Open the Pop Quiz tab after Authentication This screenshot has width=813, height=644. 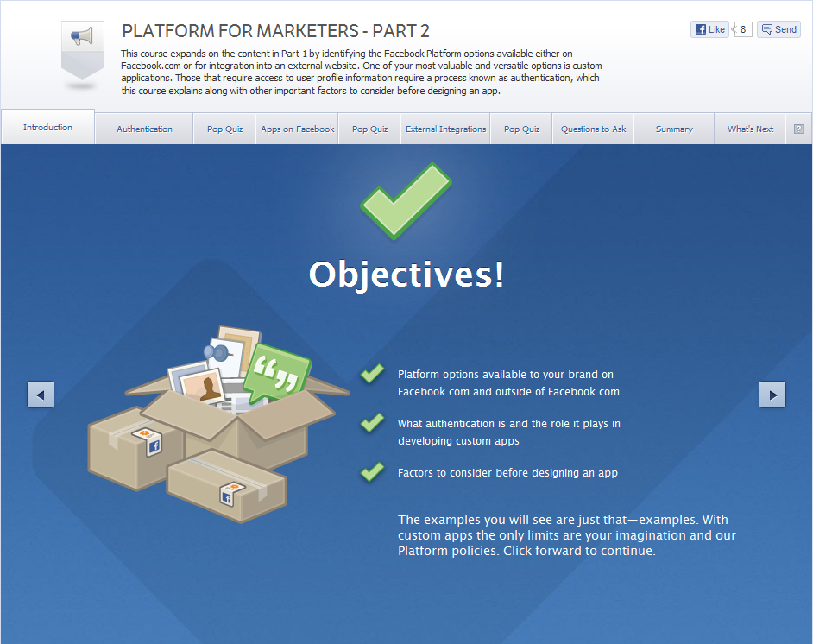coord(224,129)
